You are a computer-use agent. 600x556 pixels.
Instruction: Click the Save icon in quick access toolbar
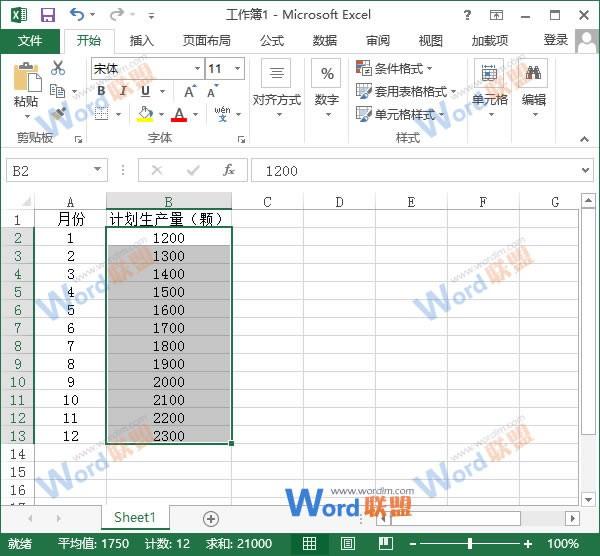tap(47, 15)
